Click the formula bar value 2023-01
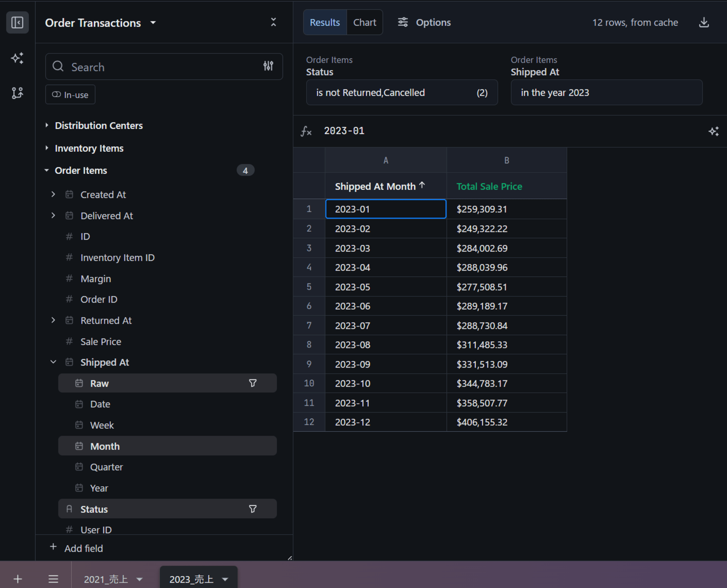727x588 pixels. point(344,131)
